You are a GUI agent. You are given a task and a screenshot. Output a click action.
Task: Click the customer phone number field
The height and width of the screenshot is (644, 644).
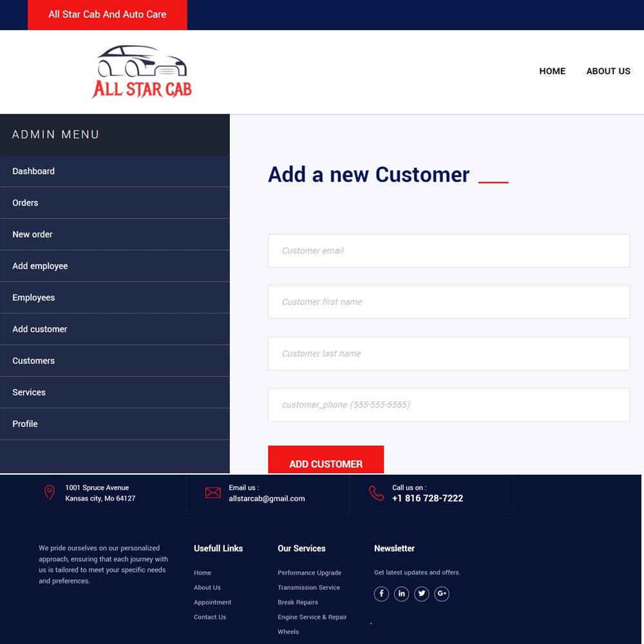tap(448, 405)
